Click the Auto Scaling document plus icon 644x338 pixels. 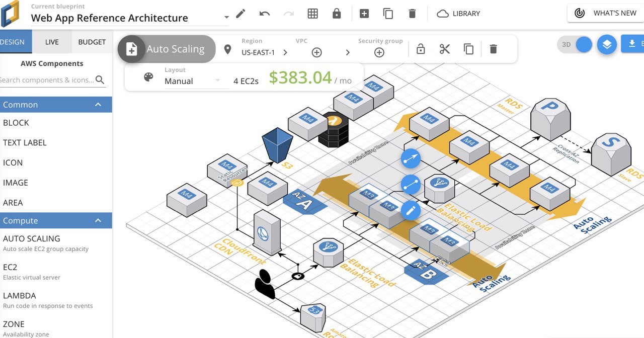tap(132, 49)
